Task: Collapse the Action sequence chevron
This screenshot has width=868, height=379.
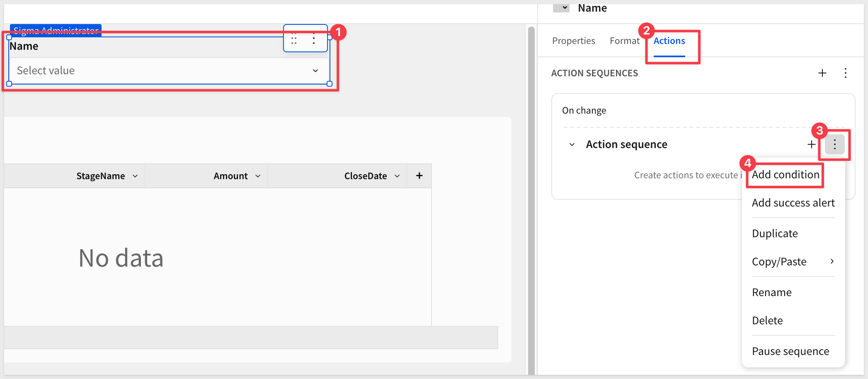Action: click(x=572, y=145)
